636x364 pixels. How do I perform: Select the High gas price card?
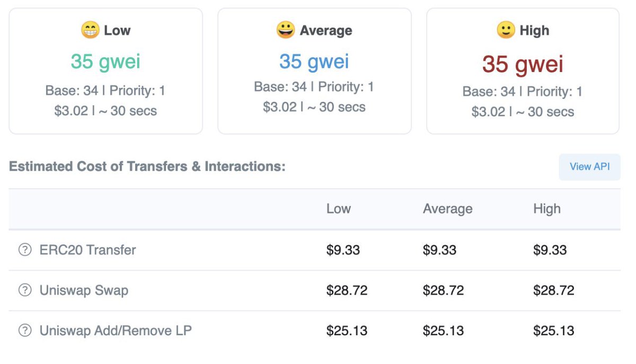click(x=523, y=70)
